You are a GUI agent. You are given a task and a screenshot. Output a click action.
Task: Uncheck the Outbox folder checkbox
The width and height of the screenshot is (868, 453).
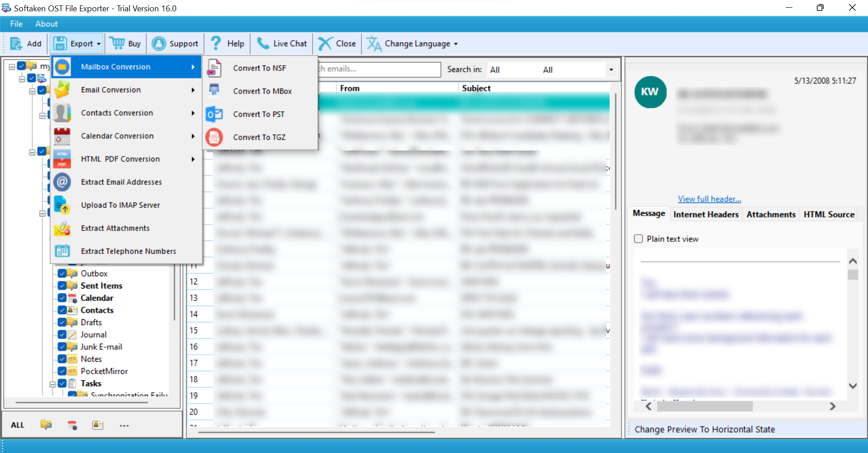[x=62, y=274]
